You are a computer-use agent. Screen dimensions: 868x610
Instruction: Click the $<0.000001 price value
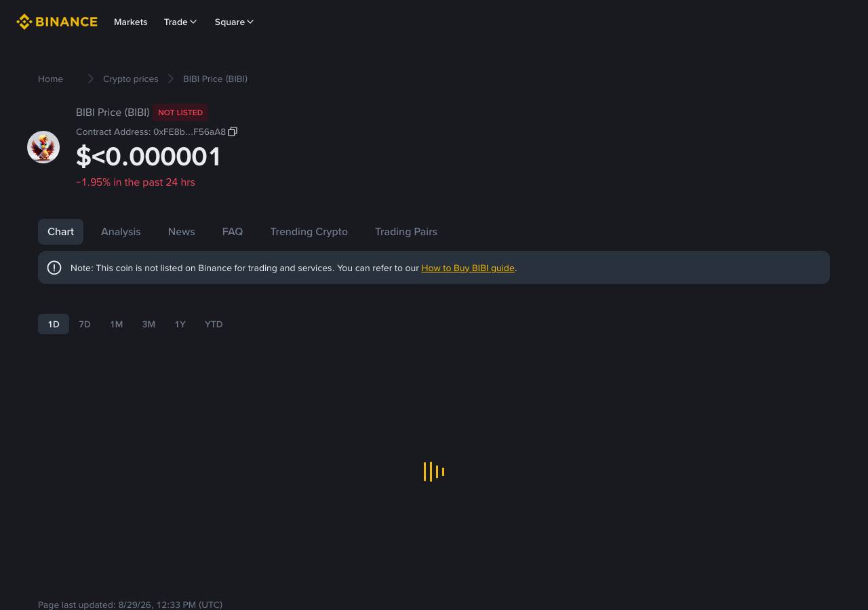point(149,157)
